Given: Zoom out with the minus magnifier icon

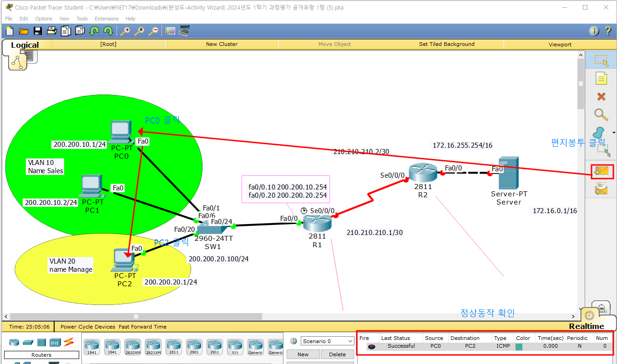Looking at the screenshot, I should point(154,31).
